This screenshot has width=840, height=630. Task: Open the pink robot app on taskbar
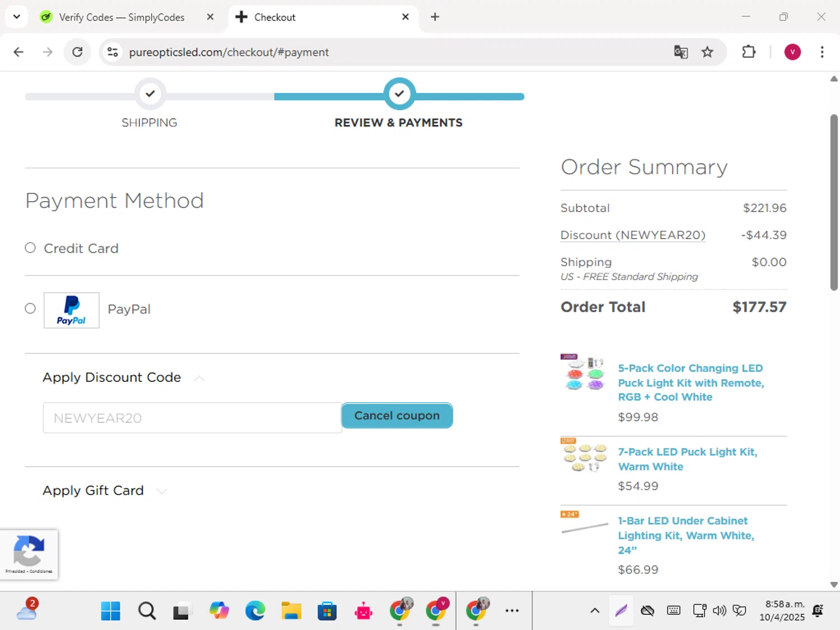[x=363, y=611]
